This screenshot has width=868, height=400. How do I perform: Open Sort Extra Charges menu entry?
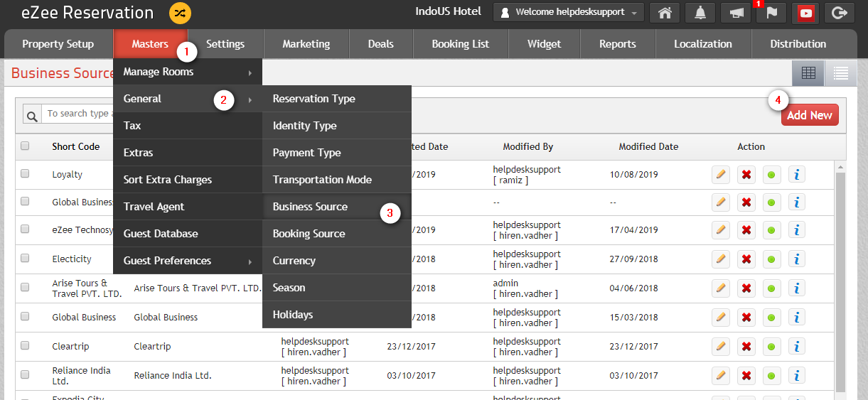188,180
